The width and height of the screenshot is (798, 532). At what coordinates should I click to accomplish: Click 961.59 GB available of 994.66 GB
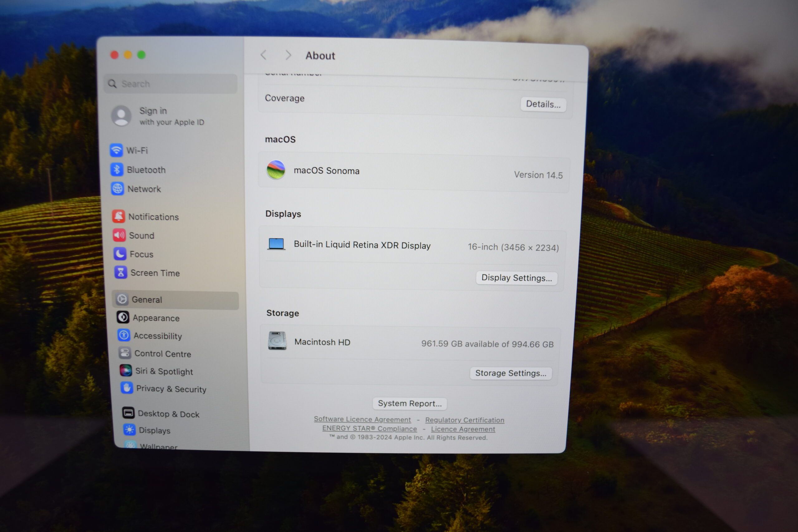click(x=487, y=344)
